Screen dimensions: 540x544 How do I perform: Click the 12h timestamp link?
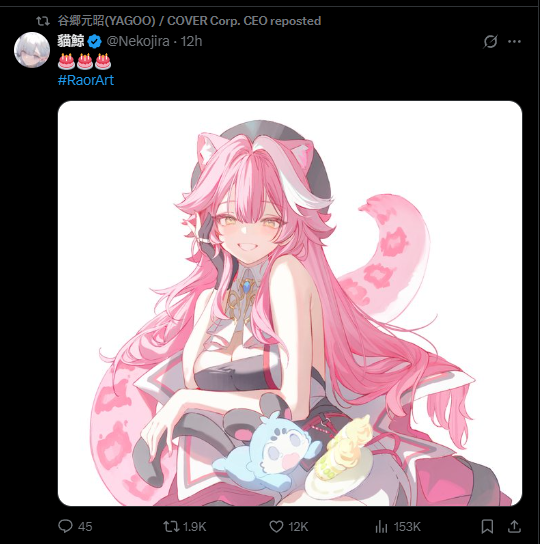click(x=191, y=41)
